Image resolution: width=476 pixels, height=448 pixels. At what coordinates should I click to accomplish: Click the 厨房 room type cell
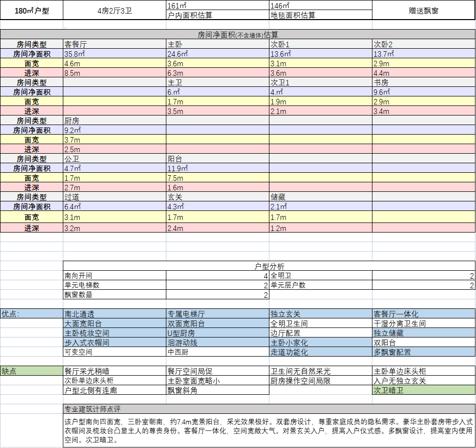(x=115, y=121)
